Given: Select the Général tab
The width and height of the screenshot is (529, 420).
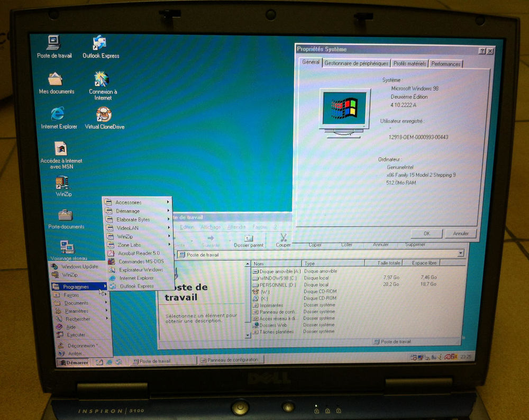Looking at the screenshot, I should coord(311,62).
